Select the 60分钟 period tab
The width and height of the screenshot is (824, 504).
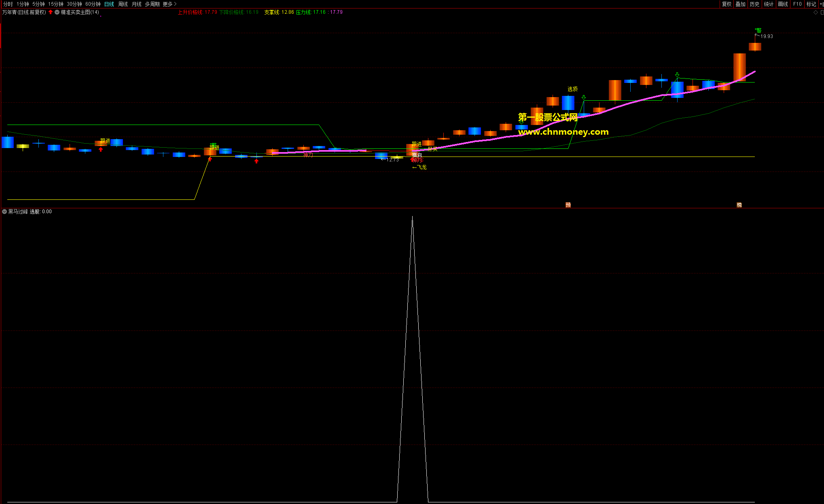(x=93, y=4)
